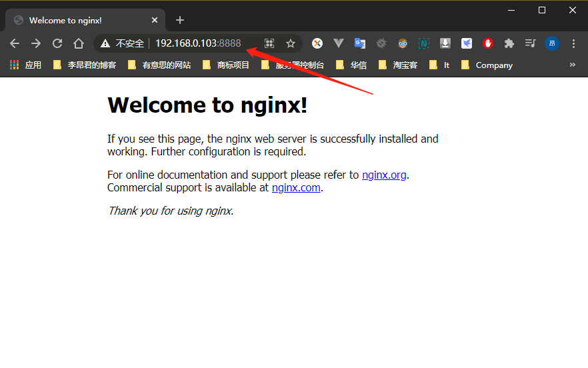Click the 不安全 site security warning
The image size is (588, 368).
(x=123, y=43)
